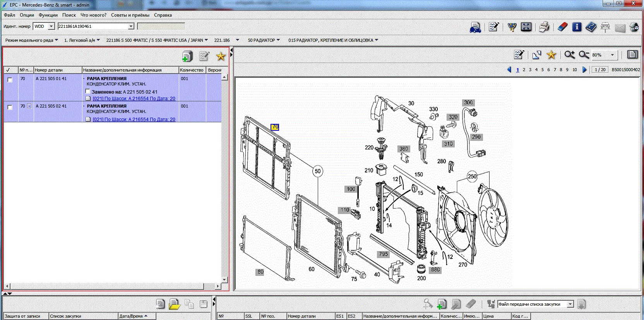
Task: Open the 80% zoom level dropdown
Action: click(612, 55)
